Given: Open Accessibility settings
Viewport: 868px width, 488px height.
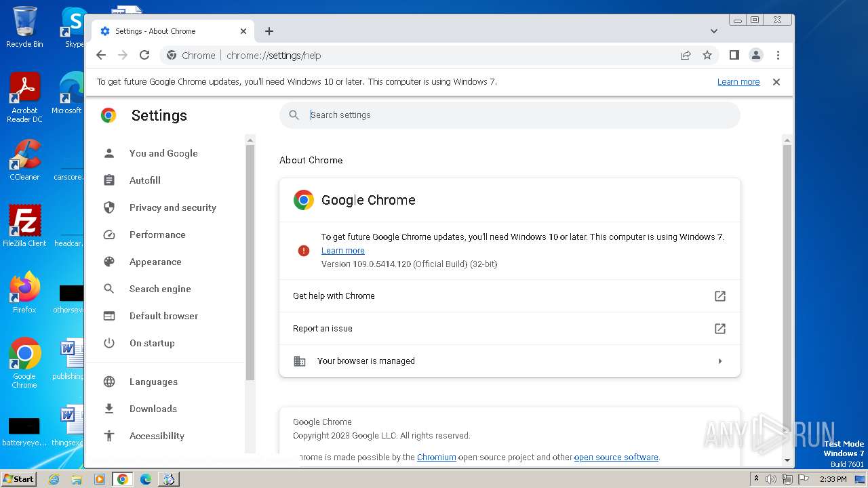Looking at the screenshot, I should tap(157, 436).
